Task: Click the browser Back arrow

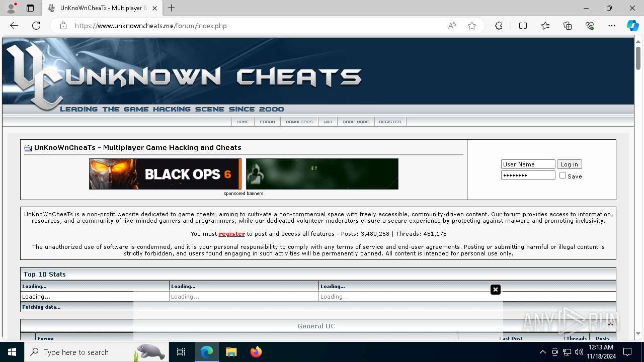Action: (14, 26)
